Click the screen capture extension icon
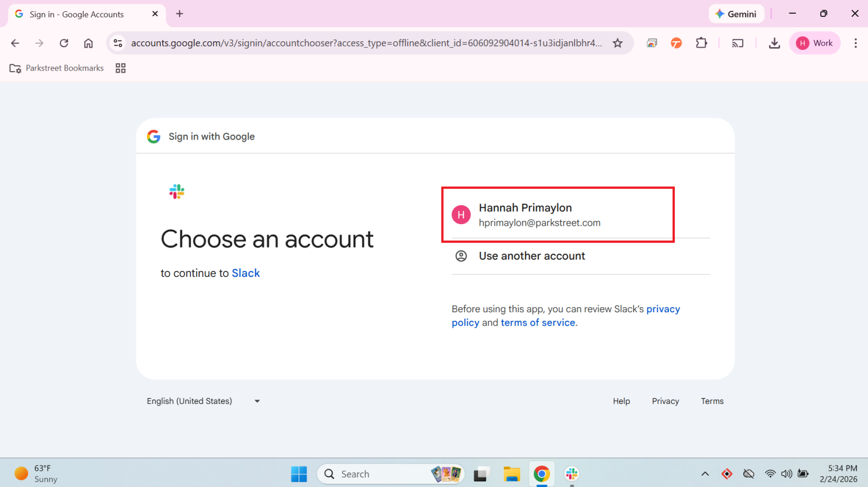This screenshot has width=868, height=487. point(652,43)
